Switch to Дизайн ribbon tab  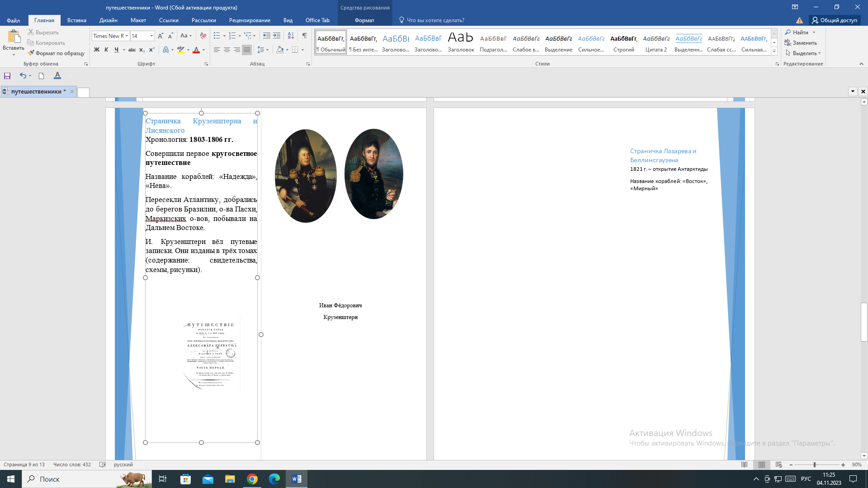tap(108, 20)
